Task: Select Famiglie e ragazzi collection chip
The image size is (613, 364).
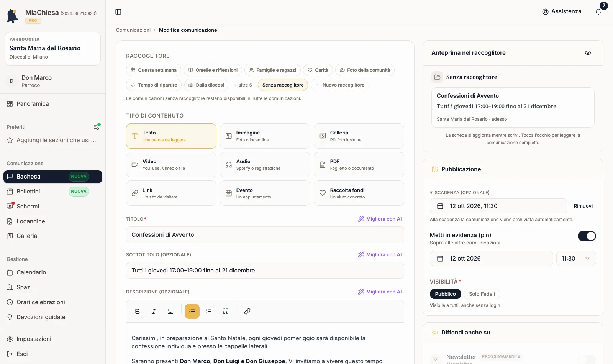Action: pyautogui.click(x=272, y=70)
